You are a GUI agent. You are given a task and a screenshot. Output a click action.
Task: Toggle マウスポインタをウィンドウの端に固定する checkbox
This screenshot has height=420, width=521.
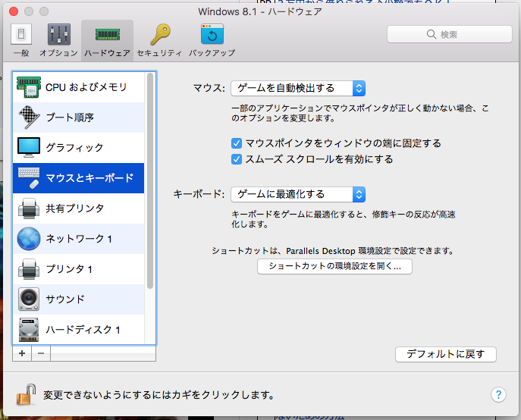[237, 143]
